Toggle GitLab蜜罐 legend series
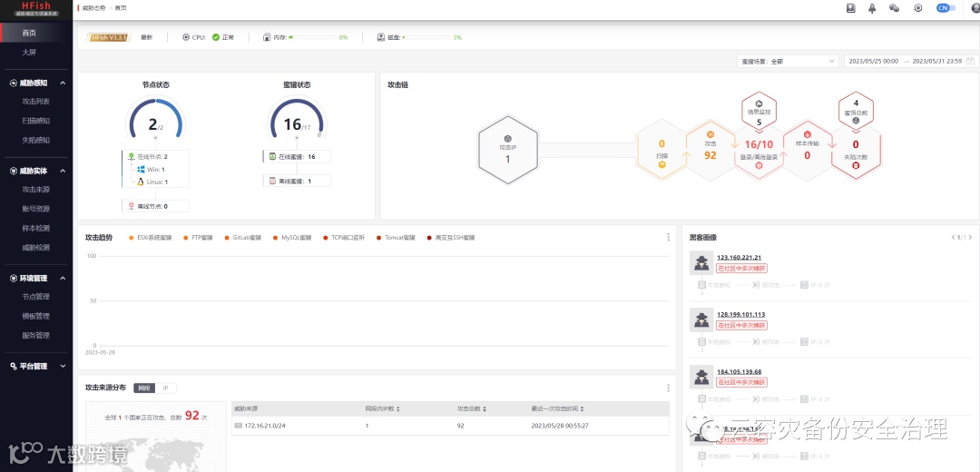Image resolution: width=980 pixels, height=472 pixels. click(x=242, y=238)
